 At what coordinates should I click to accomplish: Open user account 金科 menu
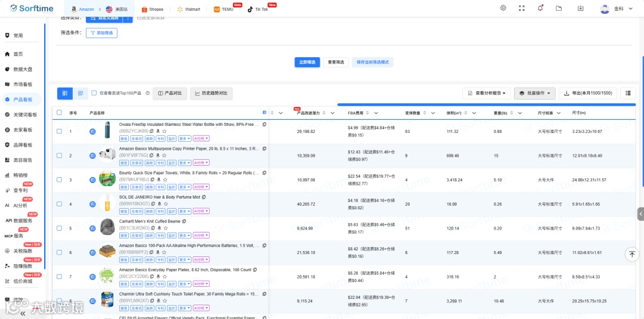(x=617, y=8)
